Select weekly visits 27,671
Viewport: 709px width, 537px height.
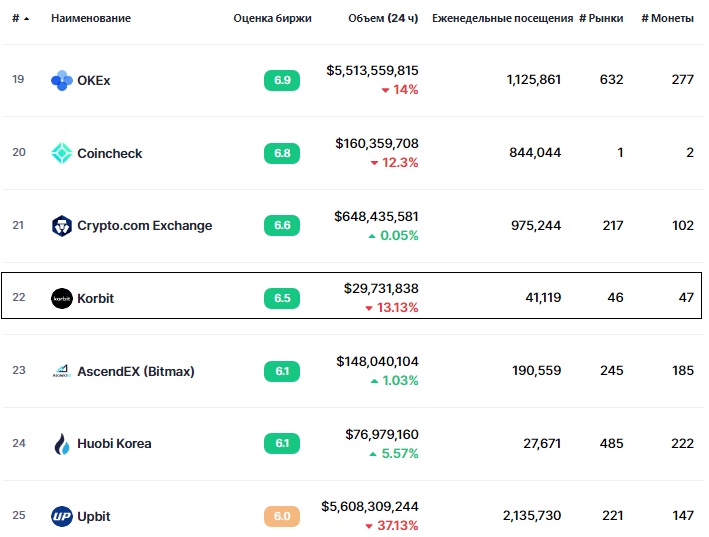click(x=542, y=444)
